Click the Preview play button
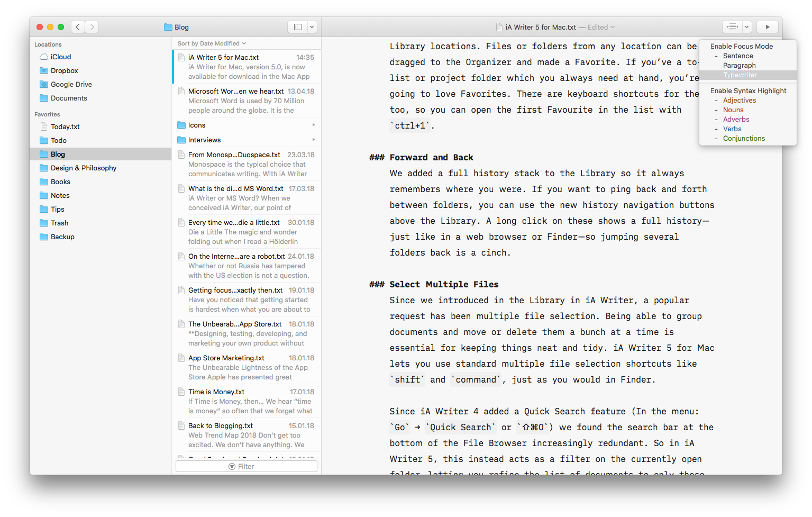 pos(768,27)
